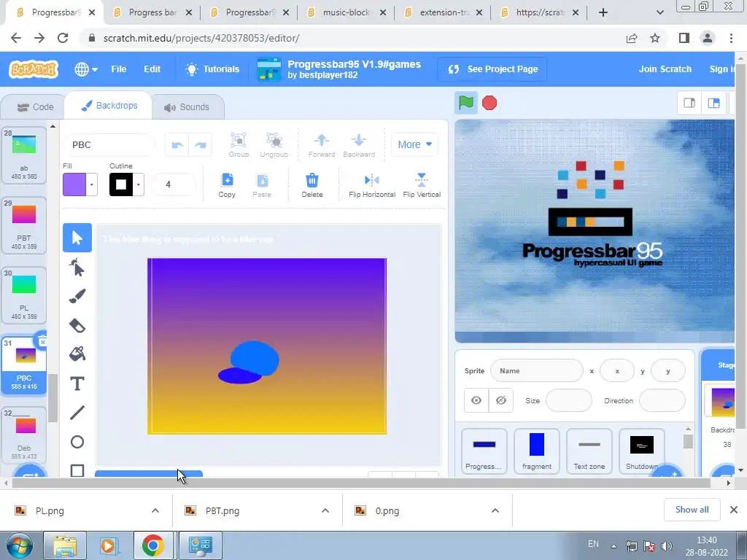The width and height of the screenshot is (747, 560).
Task: Copy the selected shape
Action: pos(227,185)
